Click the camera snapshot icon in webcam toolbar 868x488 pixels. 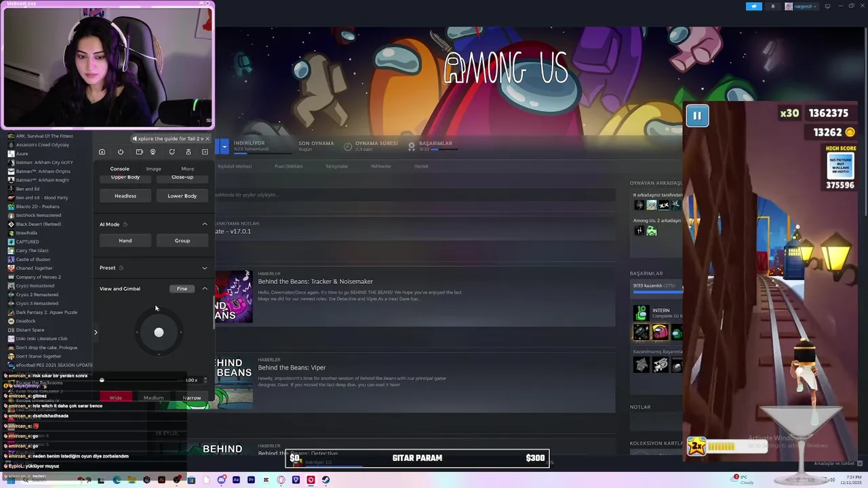tap(102, 152)
